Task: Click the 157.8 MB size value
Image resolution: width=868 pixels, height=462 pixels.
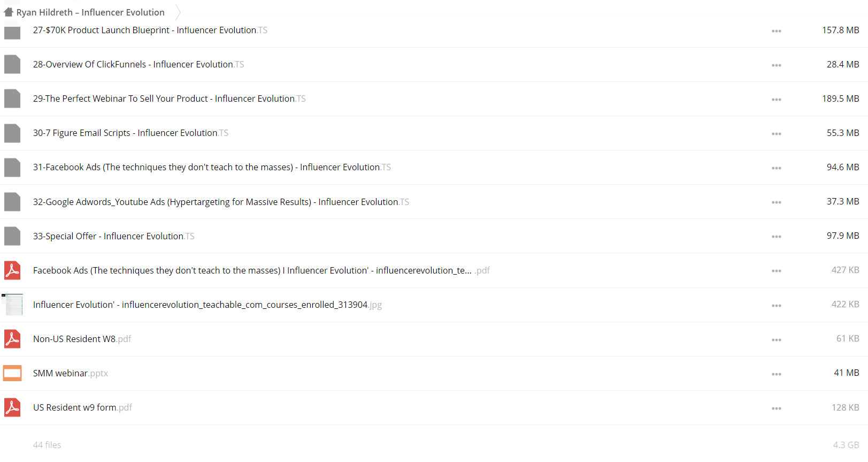Action: (x=841, y=30)
